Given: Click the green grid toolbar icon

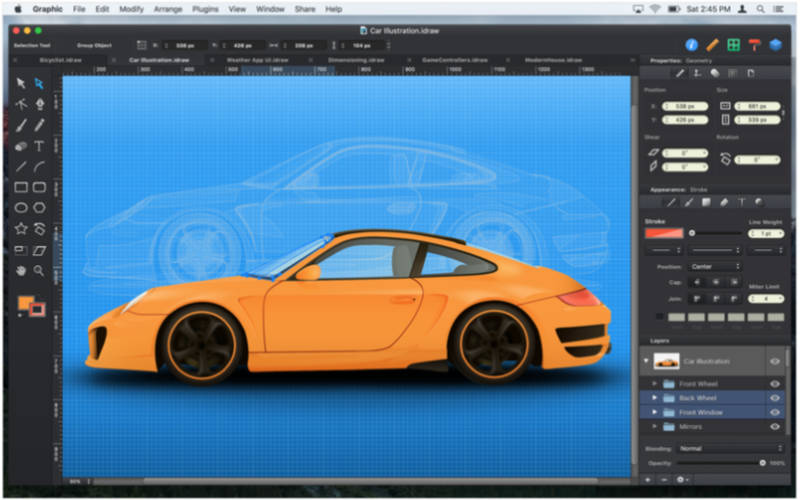Looking at the screenshot, I should point(734,45).
